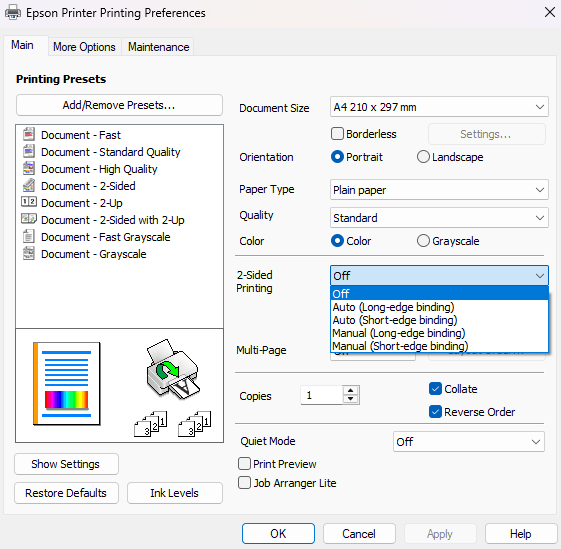Open the Quiet Mode dropdown
This screenshot has height=549, width=561.
coord(469,442)
